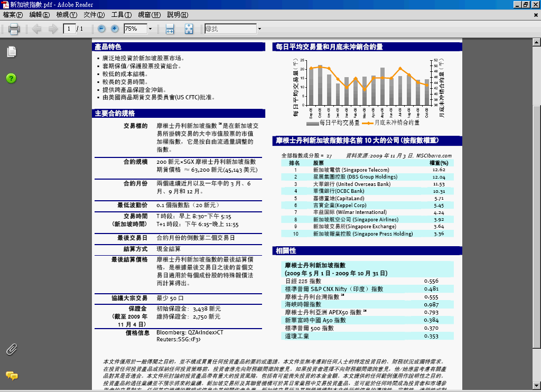Image resolution: width=541 pixels, height=392 pixels.
Task: Click the zoom out minus button
Action: [101, 29]
